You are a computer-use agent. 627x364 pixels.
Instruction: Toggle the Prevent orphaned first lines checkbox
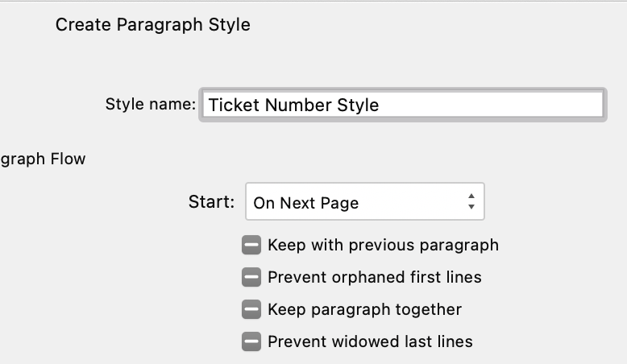251,277
